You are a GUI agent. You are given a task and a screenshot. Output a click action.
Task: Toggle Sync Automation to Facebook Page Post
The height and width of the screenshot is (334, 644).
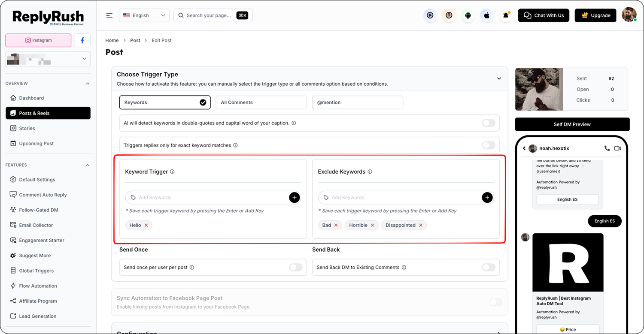[x=495, y=302]
